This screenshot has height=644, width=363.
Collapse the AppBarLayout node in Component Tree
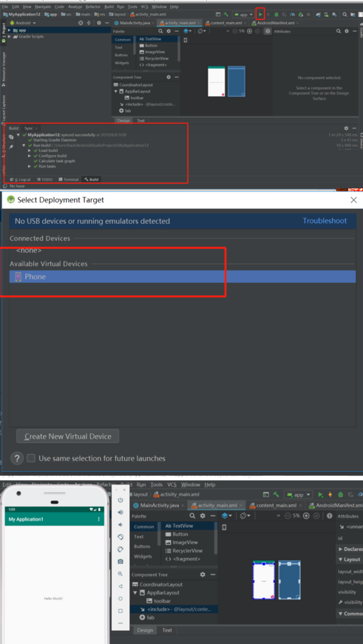pos(135,592)
